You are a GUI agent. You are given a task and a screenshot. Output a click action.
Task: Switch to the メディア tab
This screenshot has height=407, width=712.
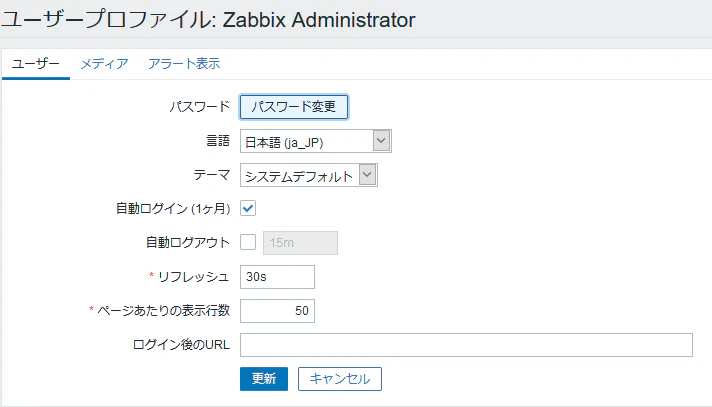click(104, 64)
